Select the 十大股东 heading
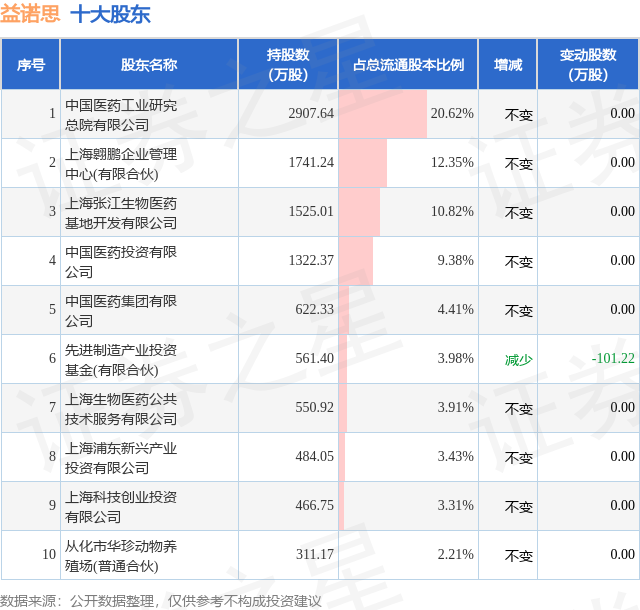The image size is (640, 610). (x=111, y=14)
